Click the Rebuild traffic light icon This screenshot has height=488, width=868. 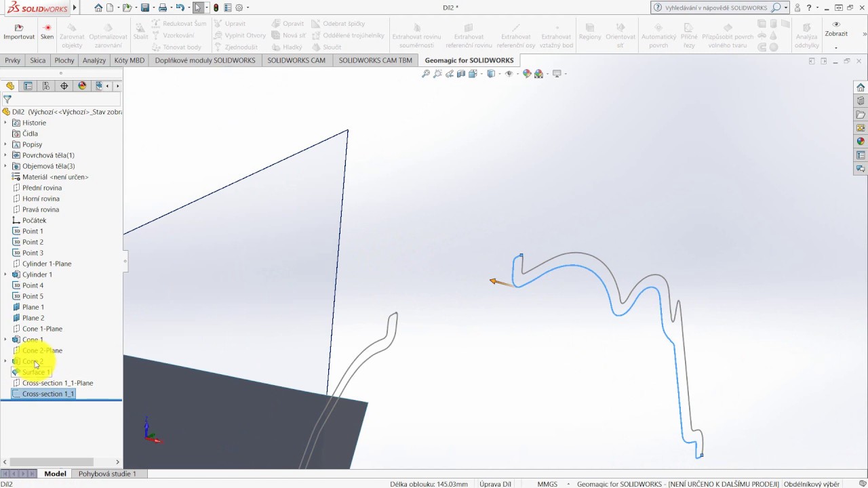pyautogui.click(x=216, y=8)
